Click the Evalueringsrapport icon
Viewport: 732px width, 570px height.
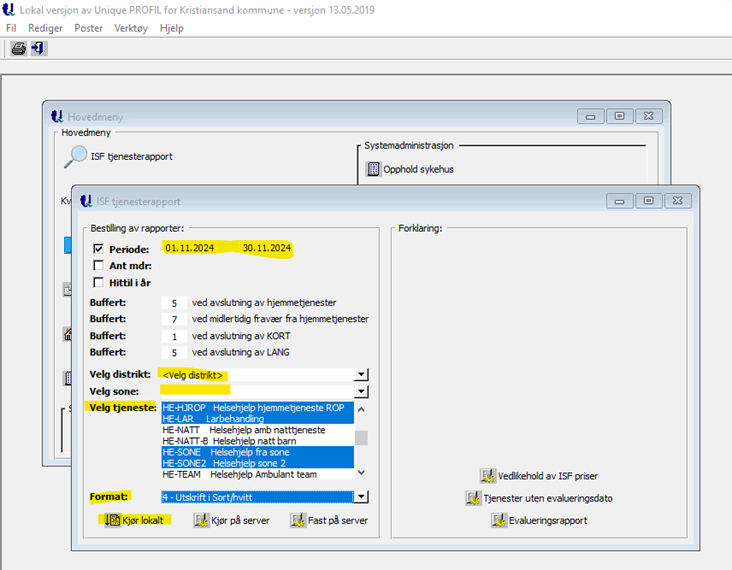click(x=499, y=520)
